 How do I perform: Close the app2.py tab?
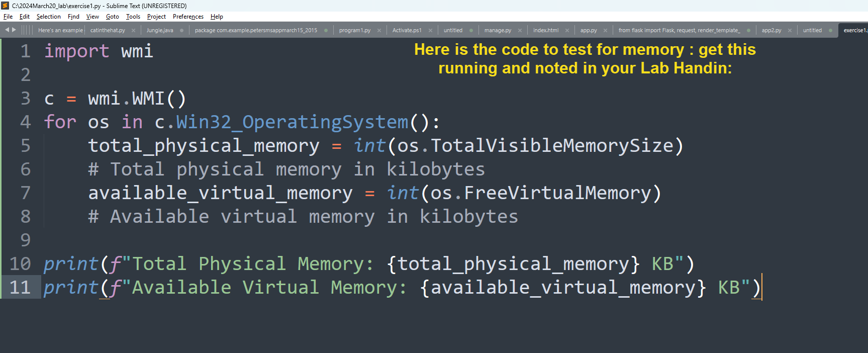click(x=790, y=30)
